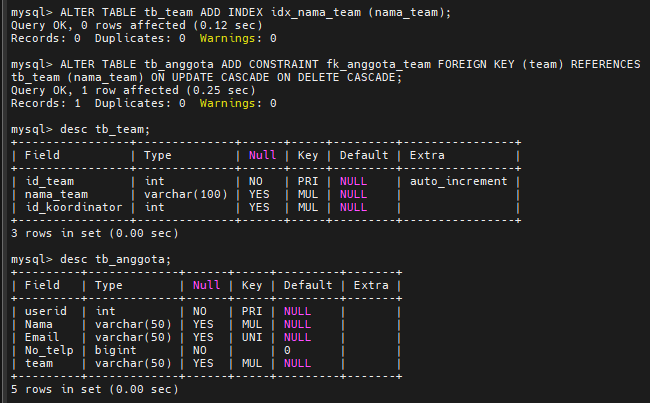Click the team field name in tb_anggota
Image resolution: width=650 pixels, height=403 pixels.
pyautogui.click(x=39, y=363)
